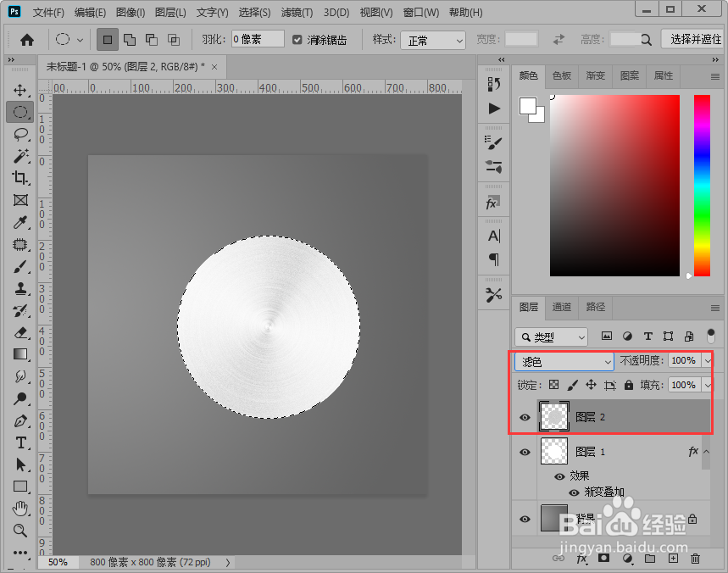Click the new selection mode button
Viewport: 728px width, 573px height.
point(108,40)
